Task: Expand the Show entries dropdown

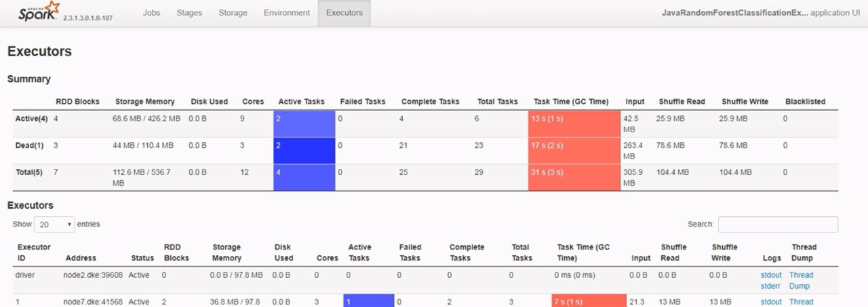Action: (x=54, y=224)
